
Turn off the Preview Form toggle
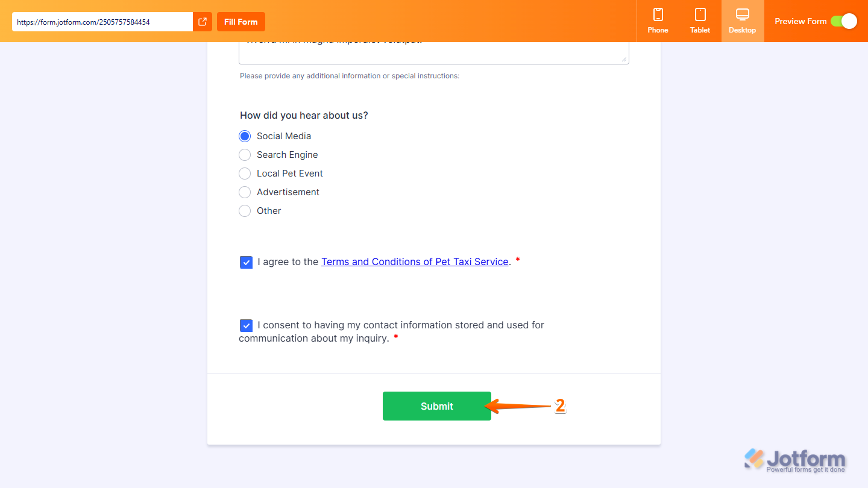[x=843, y=21]
